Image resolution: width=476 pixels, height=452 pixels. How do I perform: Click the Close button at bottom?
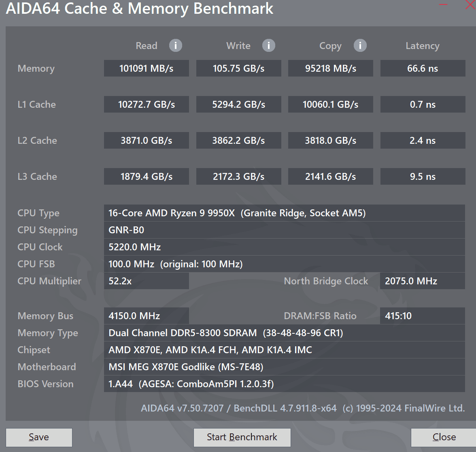444,437
